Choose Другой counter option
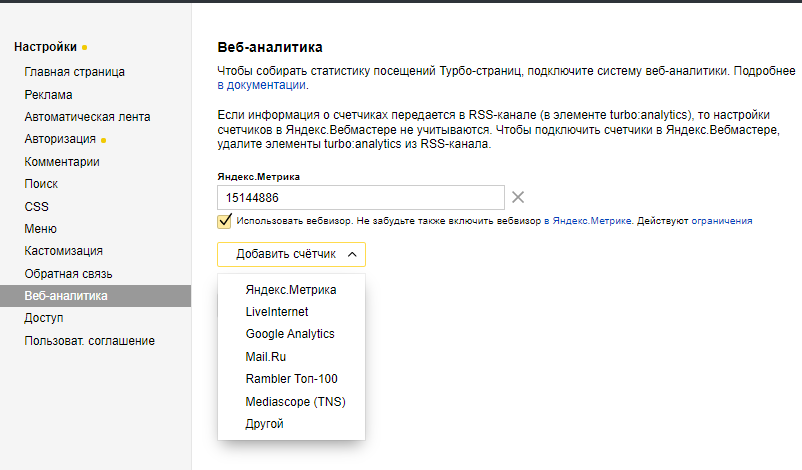 point(265,424)
